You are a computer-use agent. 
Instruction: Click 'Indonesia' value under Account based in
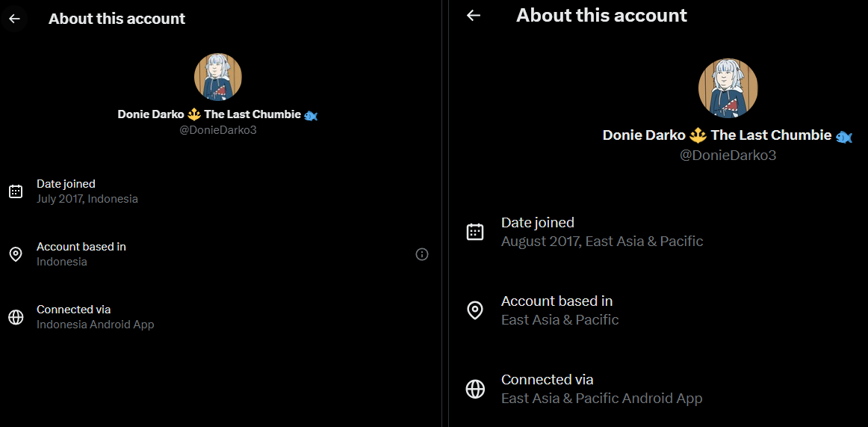61,262
